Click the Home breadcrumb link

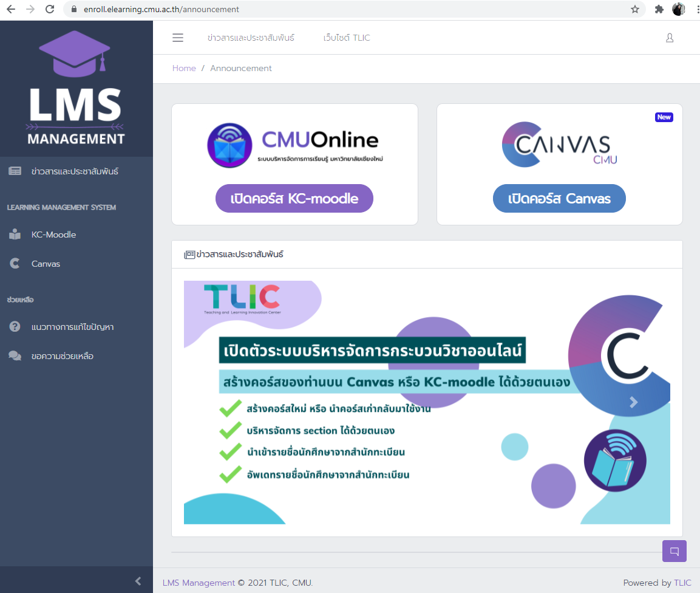point(184,68)
